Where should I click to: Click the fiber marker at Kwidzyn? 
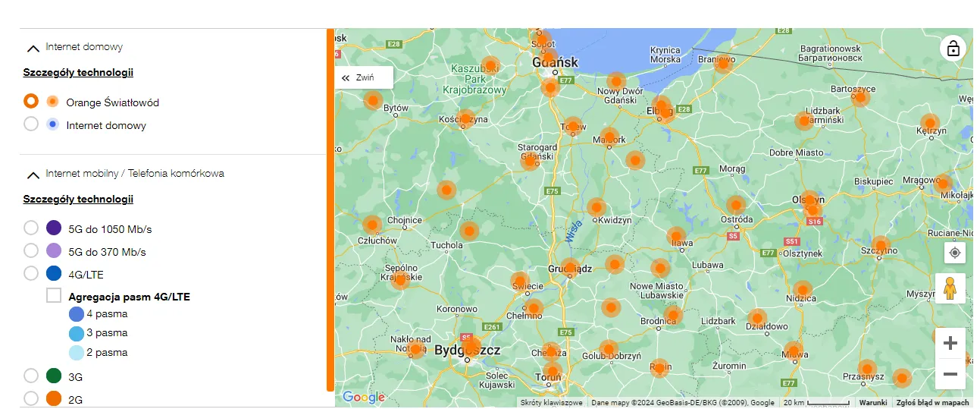[x=596, y=207]
